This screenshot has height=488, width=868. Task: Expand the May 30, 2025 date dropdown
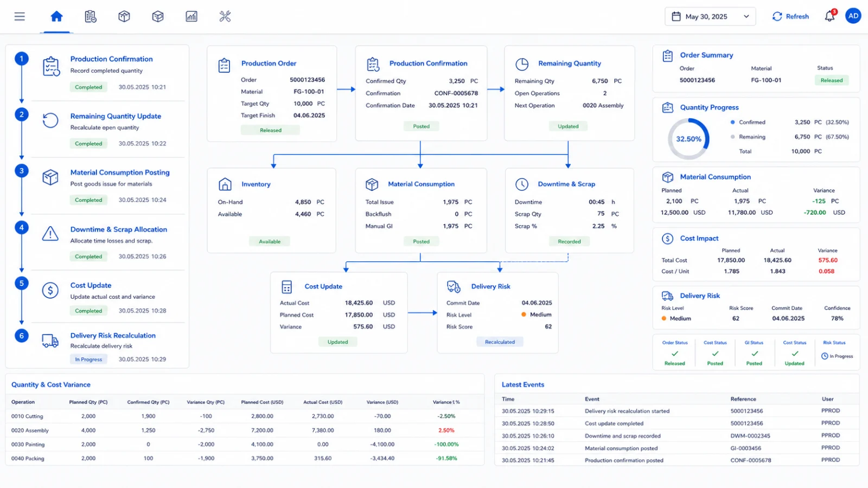pyautogui.click(x=710, y=16)
